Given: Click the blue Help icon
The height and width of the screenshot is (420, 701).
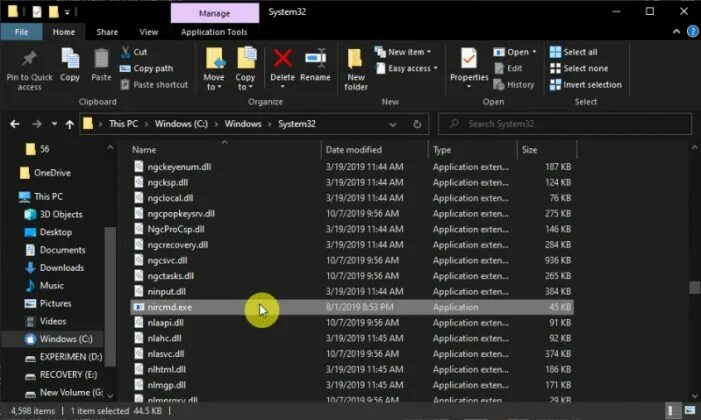Looking at the screenshot, I should [693, 32].
